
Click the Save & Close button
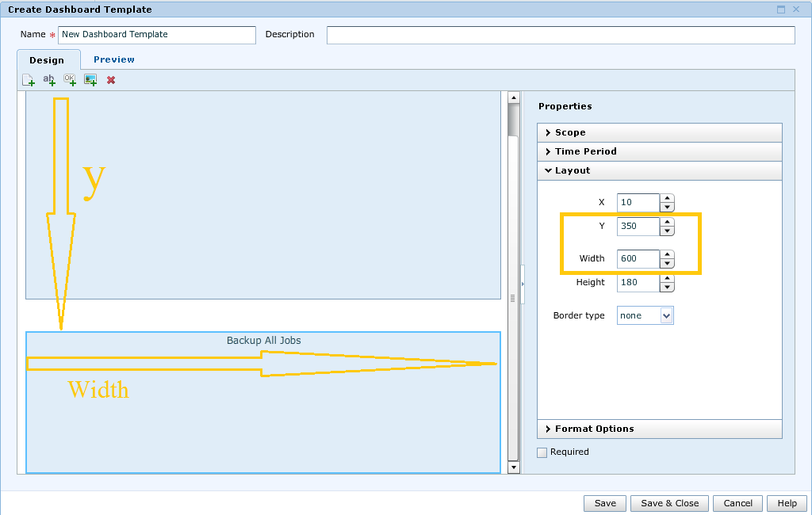click(x=669, y=503)
